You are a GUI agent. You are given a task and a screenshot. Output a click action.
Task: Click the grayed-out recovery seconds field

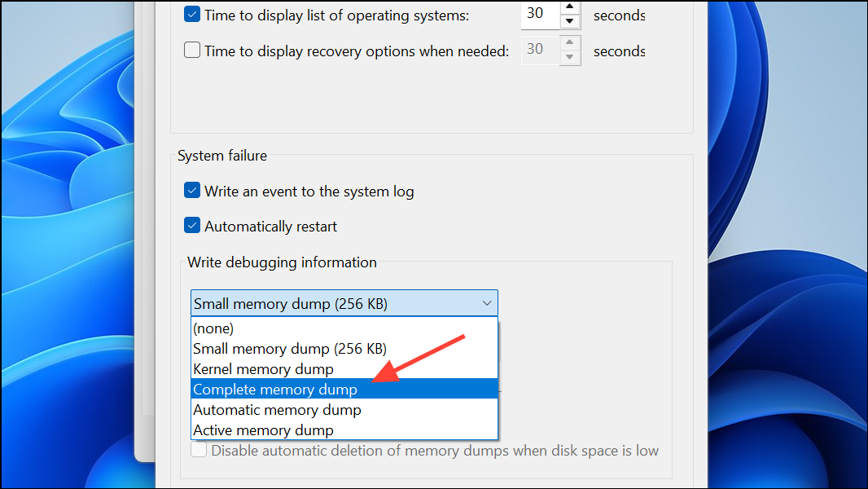click(x=540, y=50)
